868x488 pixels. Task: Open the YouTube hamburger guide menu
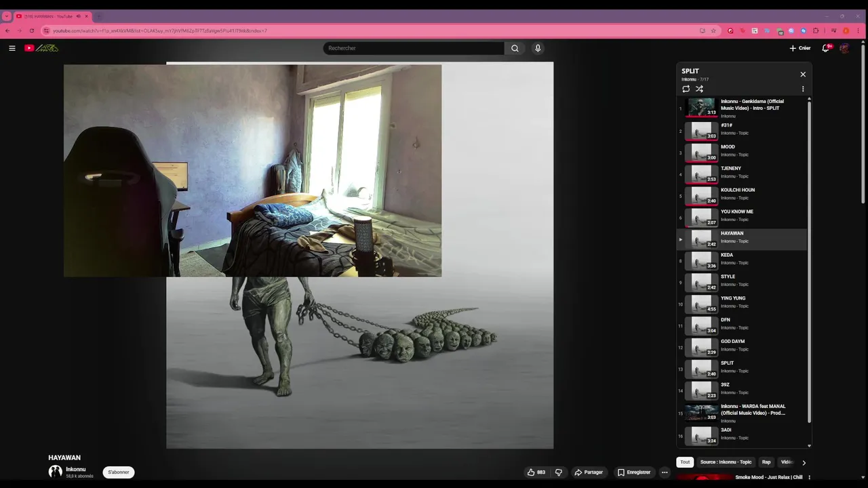click(x=12, y=48)
